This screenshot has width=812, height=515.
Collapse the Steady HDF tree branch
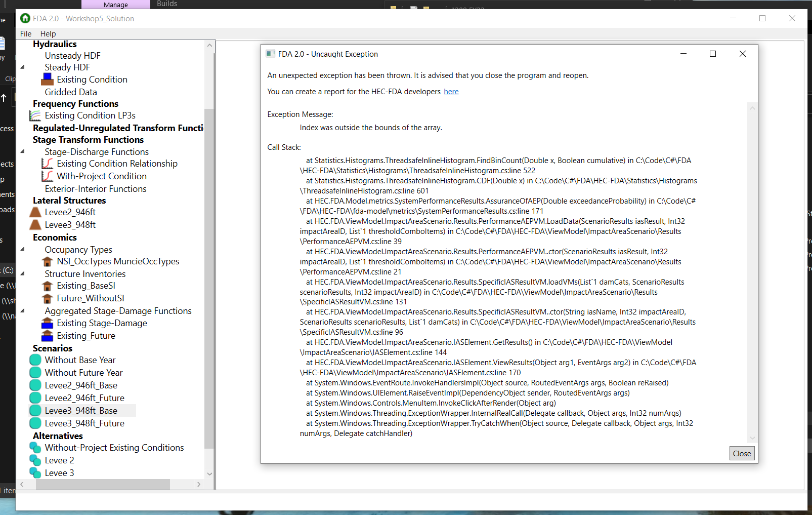pyautogui.click(x=22, y=67)
